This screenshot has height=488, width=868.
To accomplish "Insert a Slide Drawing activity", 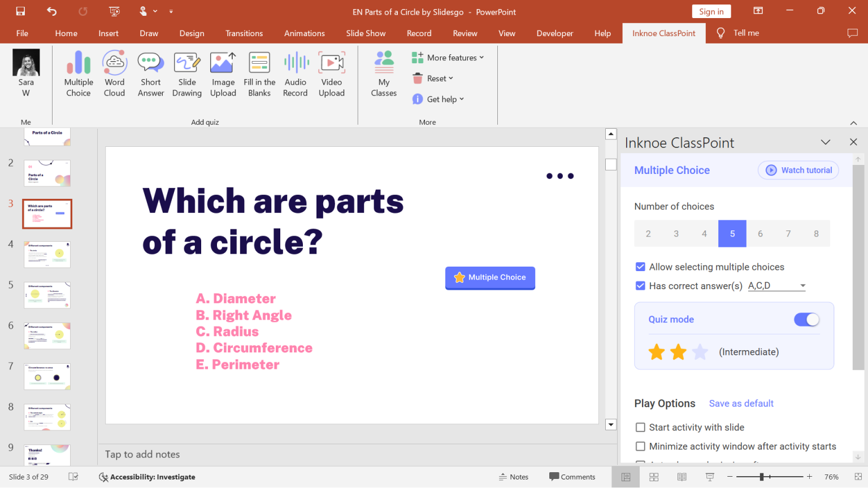I will 187,73.
